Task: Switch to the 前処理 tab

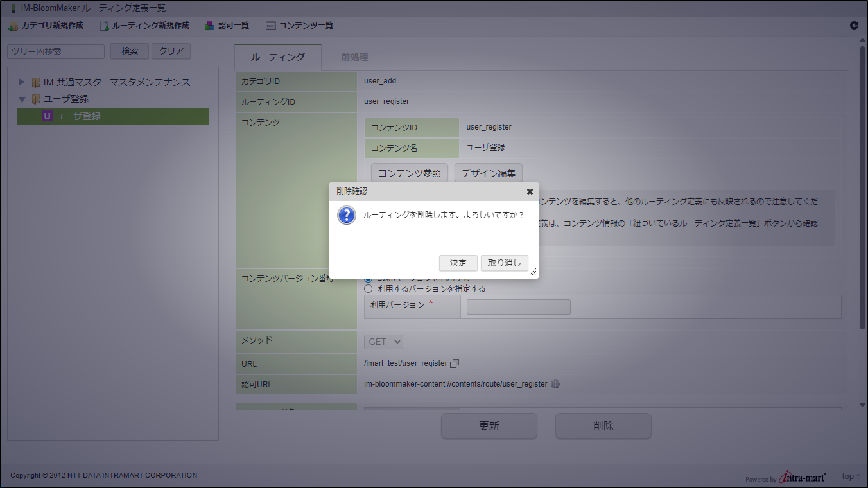Action: point(354,57)
